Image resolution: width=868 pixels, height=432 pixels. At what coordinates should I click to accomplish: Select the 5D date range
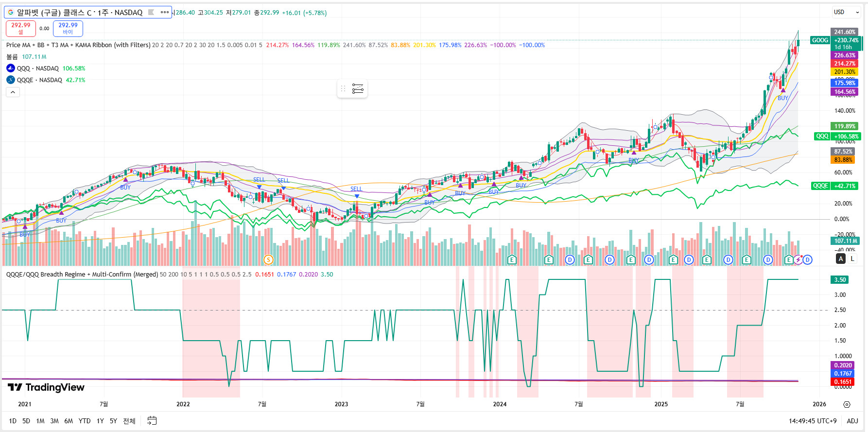click(x=26, y=421)
